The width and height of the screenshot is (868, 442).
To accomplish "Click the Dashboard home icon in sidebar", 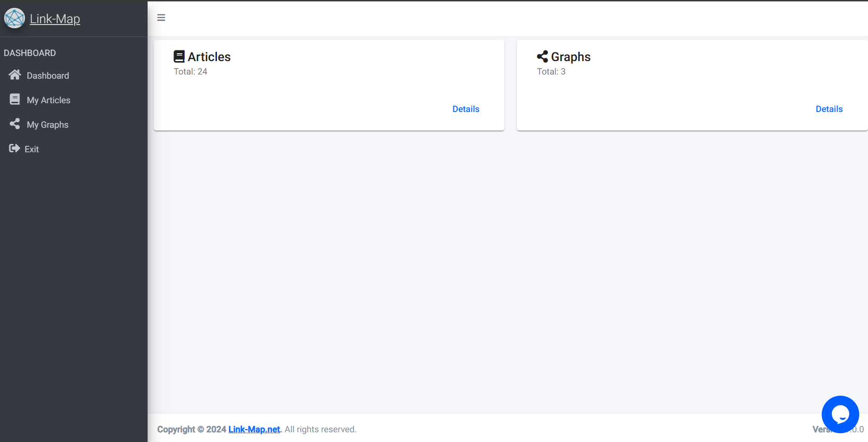I will click(x=15, y=75).
